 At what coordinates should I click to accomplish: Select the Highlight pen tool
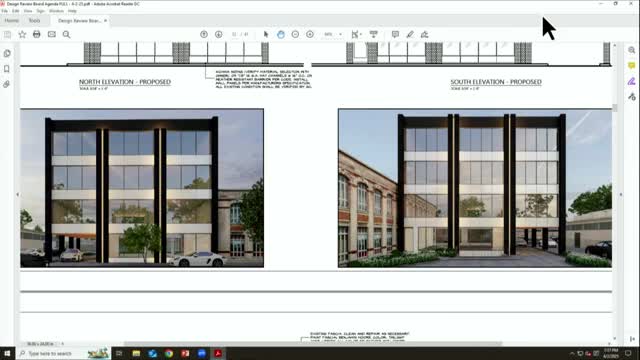410,35
